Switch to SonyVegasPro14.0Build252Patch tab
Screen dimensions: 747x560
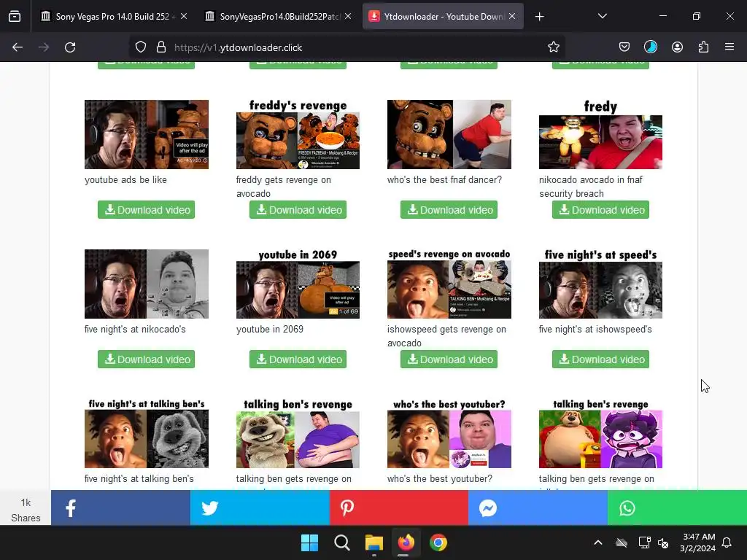279,17
